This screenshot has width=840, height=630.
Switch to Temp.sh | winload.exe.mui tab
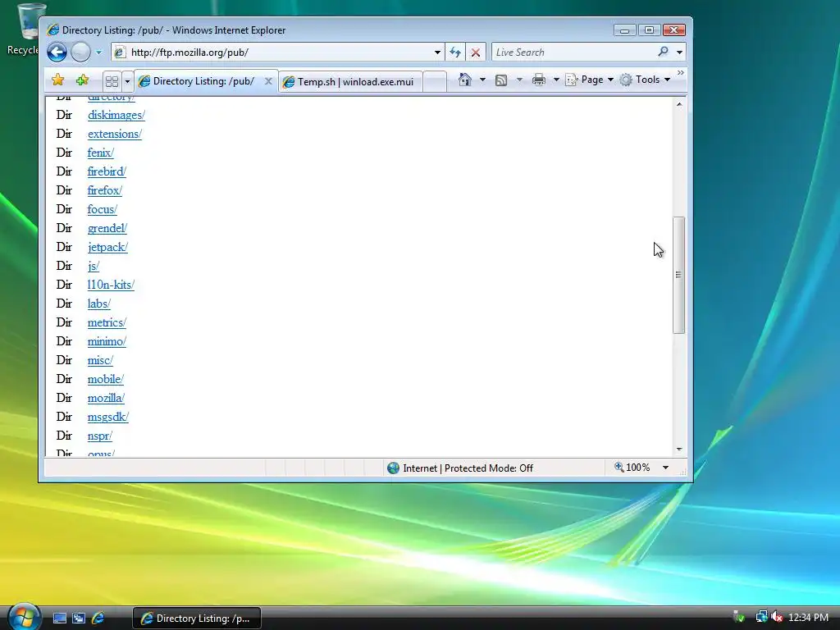coord(350,81)
